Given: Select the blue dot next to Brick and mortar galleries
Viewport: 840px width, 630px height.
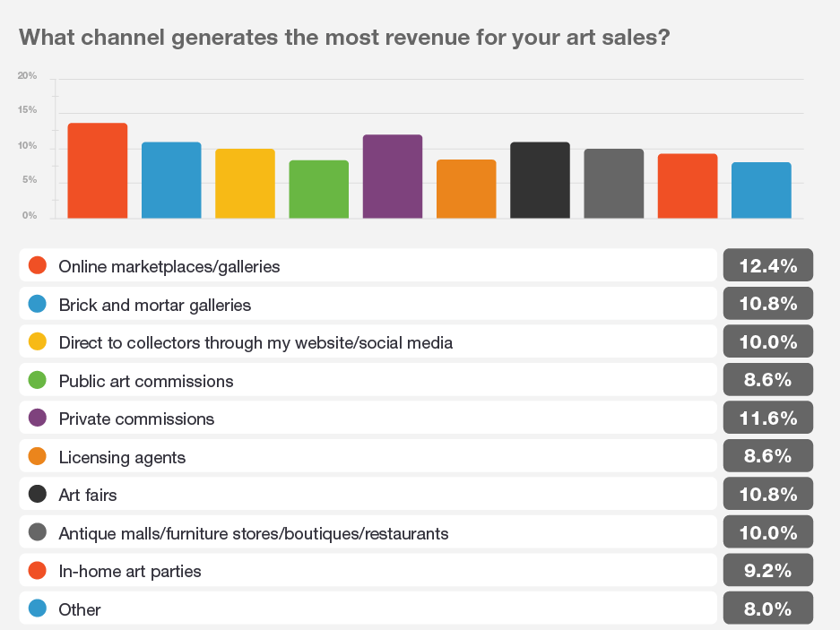Looking at the screenshot, I should tap(38, 305).
